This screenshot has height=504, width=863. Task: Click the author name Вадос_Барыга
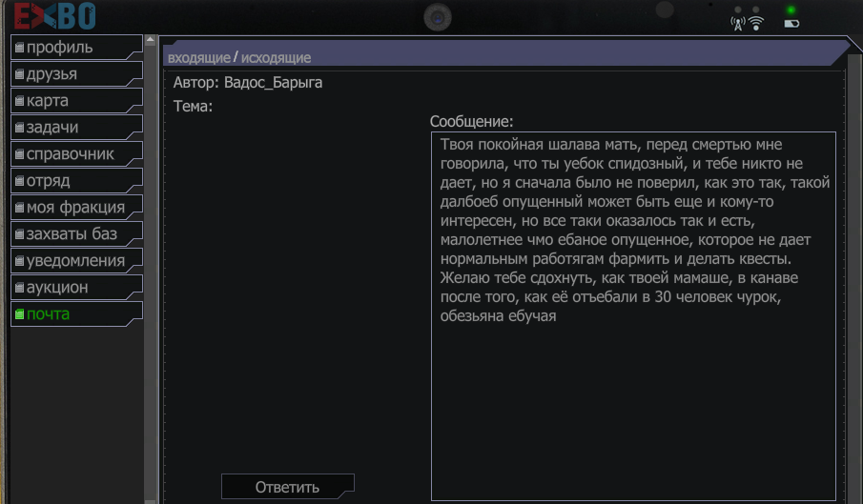point(273,83)
